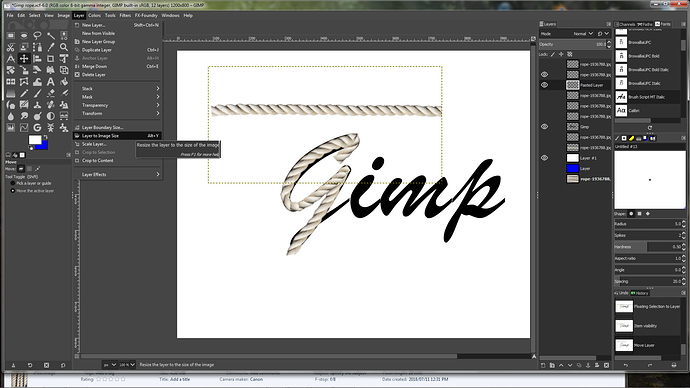Choose New Layer... from Layer menu
The height and width of the screenshot is (388, 690).
click(x=117, y=25)
